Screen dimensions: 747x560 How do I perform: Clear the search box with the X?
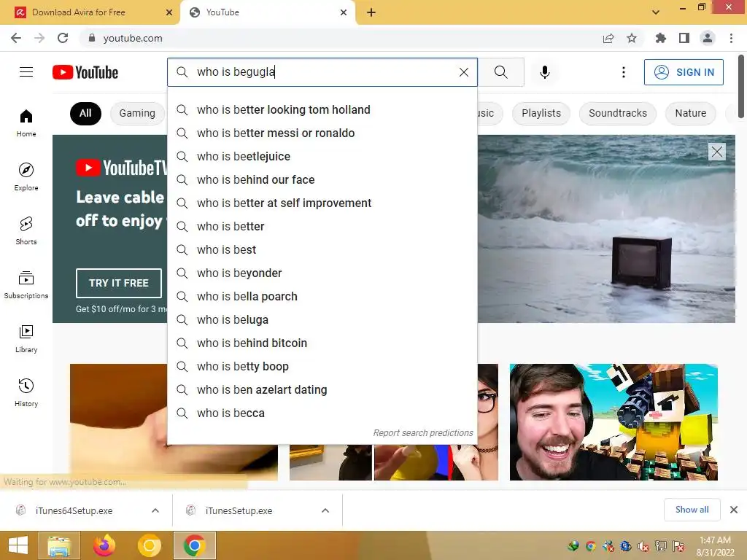click(x=463, y=72)
